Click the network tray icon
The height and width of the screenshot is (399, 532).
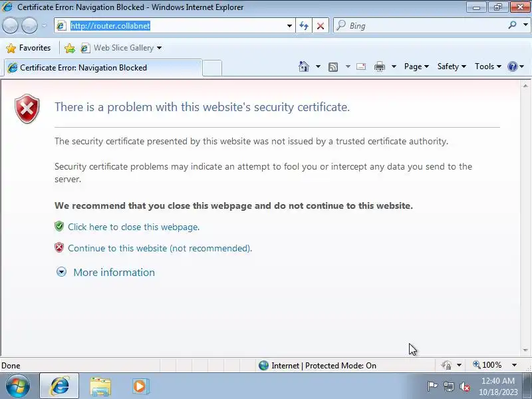pyautogui.click(x=448, y=386)
